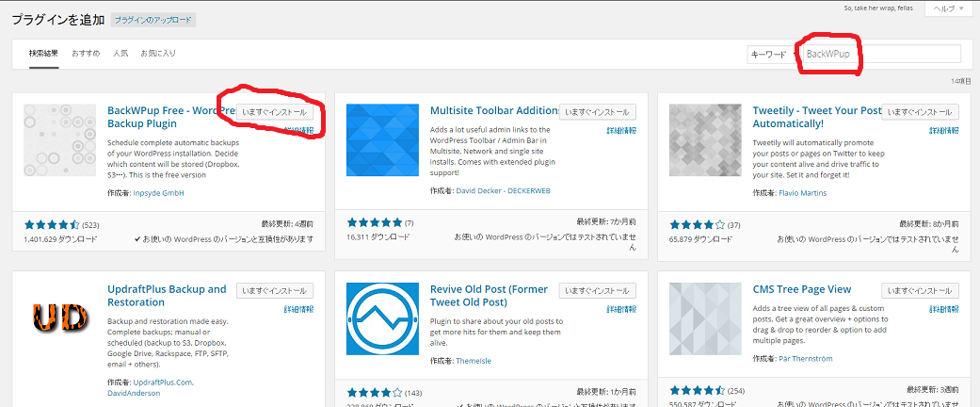
Task: Open 詳細情報 for Multisite Toolbar Additions
Action: coord(621,131)
